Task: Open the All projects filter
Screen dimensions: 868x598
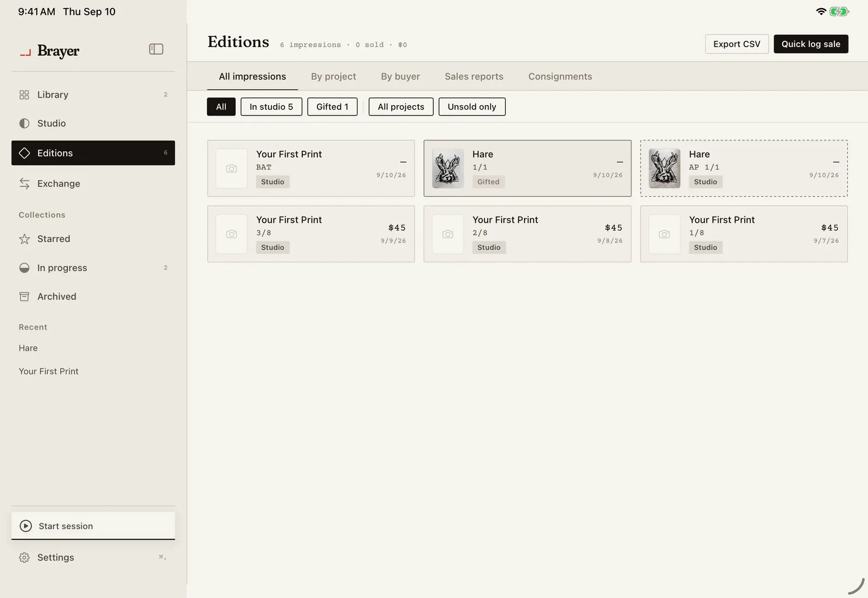Action: [401, 107]
